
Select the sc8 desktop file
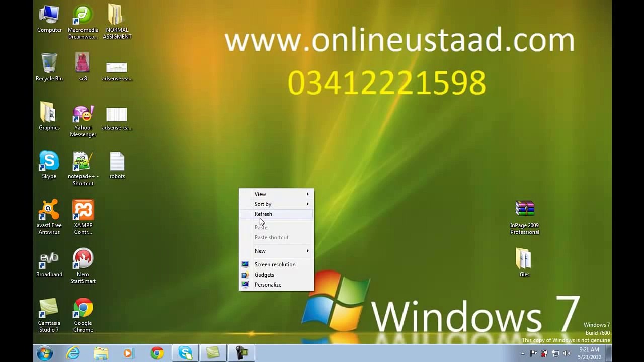83,67
